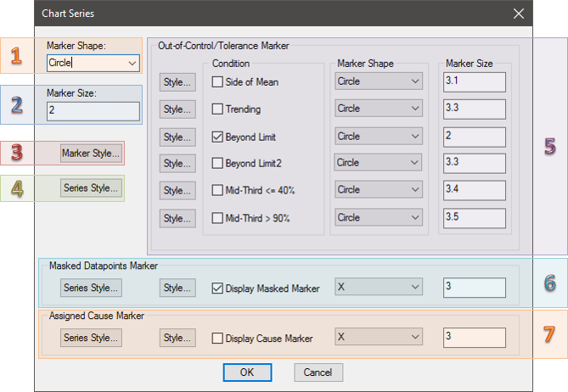
Task: Enable Display Cause Marker checkbox
Action: point(217,339)
